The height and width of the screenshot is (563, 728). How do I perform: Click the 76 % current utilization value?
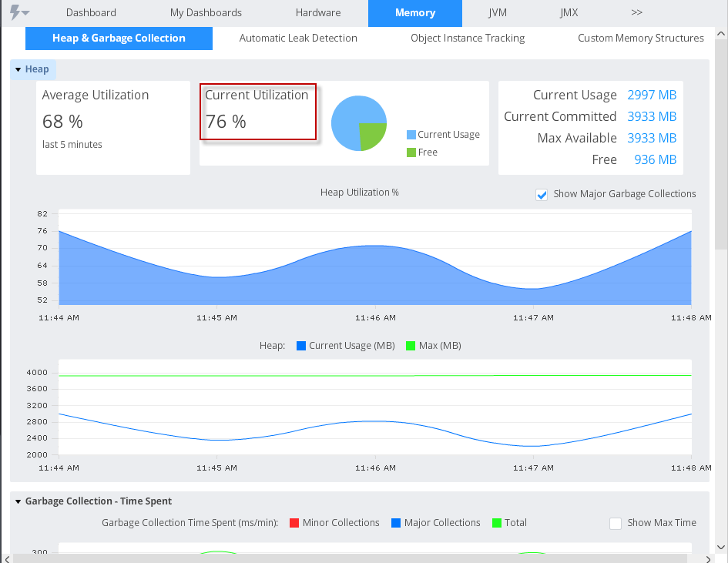226,122
